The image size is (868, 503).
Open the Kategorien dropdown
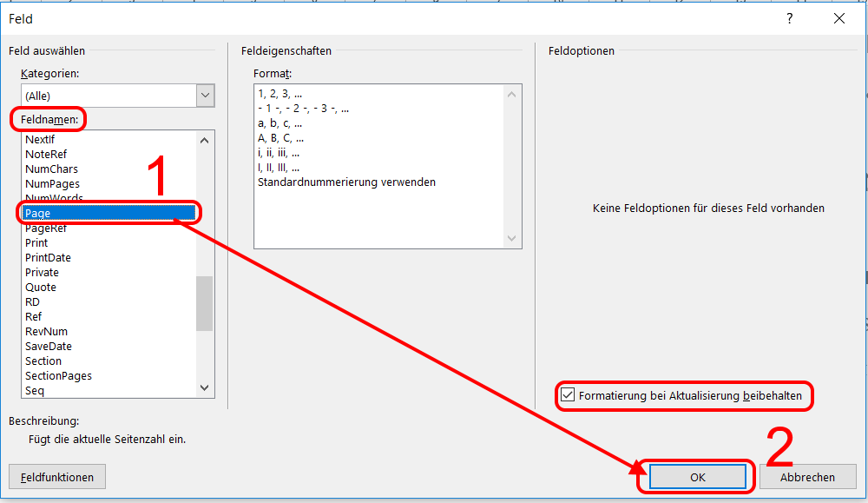[x=205, y=96]
